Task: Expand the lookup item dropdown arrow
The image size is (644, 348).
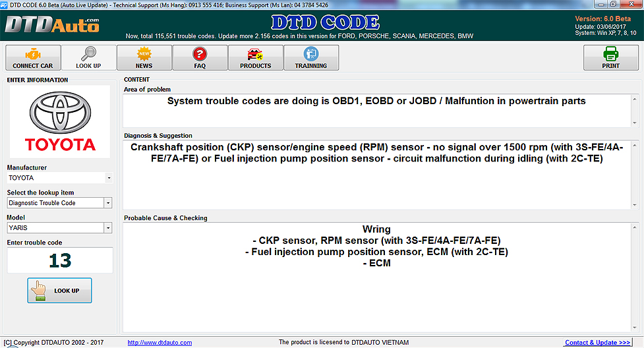Action: (108, 203)
